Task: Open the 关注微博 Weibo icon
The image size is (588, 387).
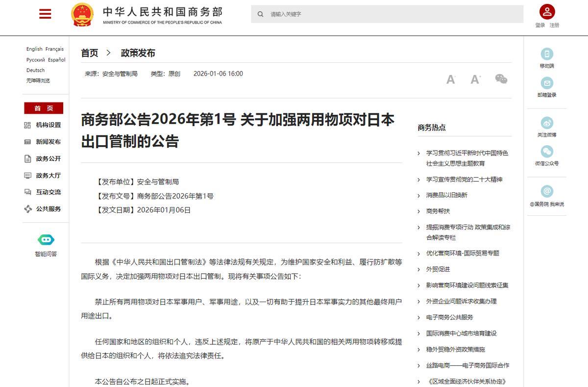Action: pos(547,123)
